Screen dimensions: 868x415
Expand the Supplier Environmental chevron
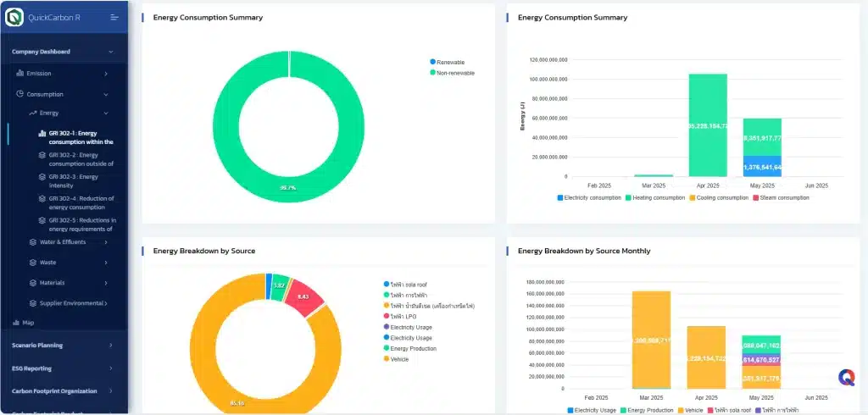pyautogui.click(x=106, y=303)
